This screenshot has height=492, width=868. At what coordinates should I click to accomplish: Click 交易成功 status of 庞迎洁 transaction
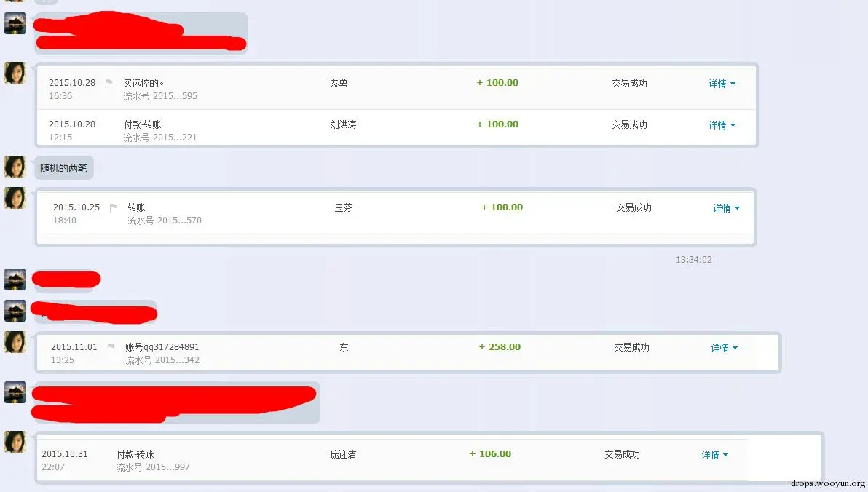(622, 454)
